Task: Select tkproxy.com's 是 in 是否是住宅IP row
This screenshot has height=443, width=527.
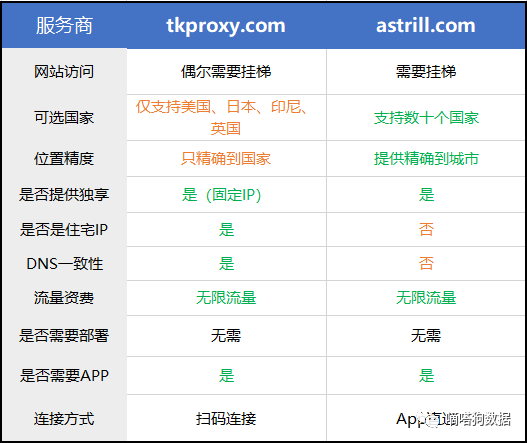Action: tap(226, 230)
